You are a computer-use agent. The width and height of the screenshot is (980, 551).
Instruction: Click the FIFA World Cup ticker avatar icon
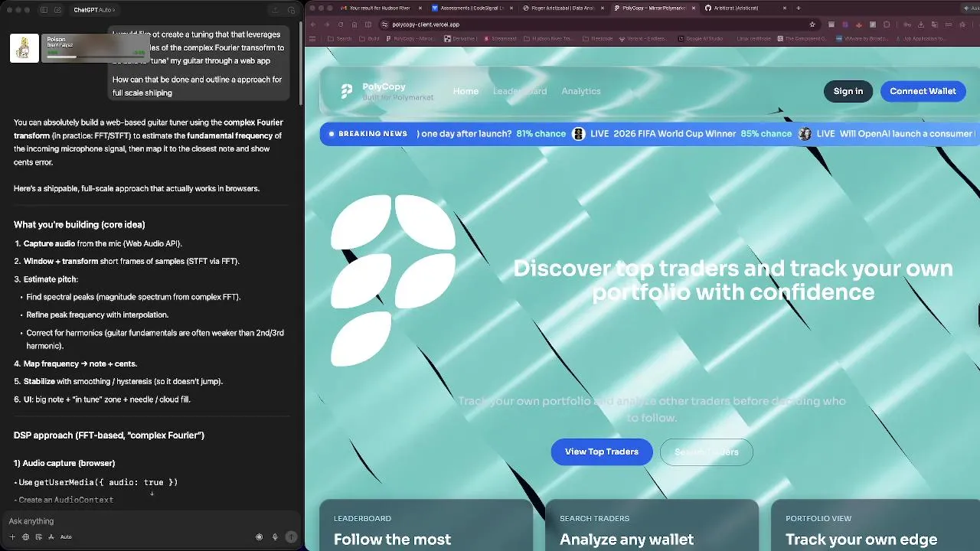coord(579,134)
